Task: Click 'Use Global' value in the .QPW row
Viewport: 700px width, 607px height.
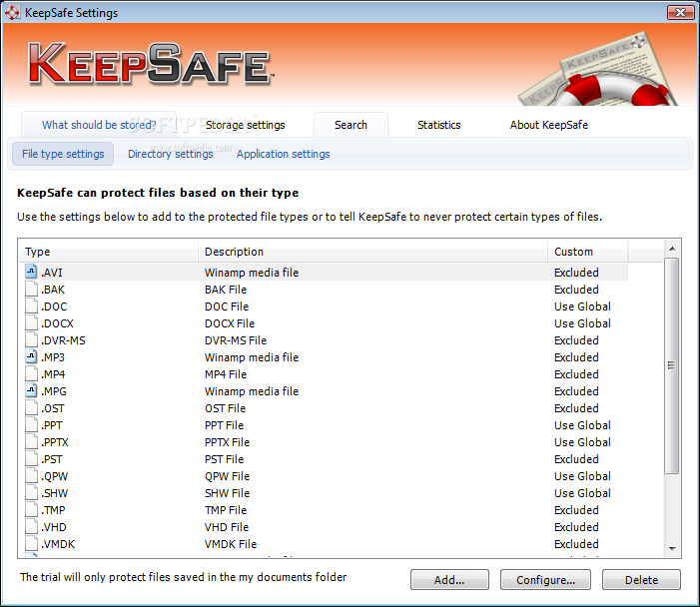Action: (x=582, y=476)
